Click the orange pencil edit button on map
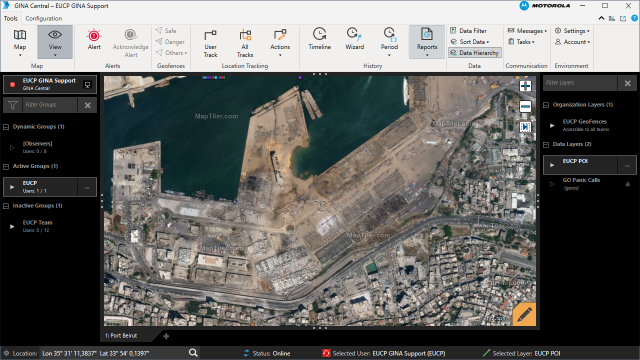 coord(524,314)
